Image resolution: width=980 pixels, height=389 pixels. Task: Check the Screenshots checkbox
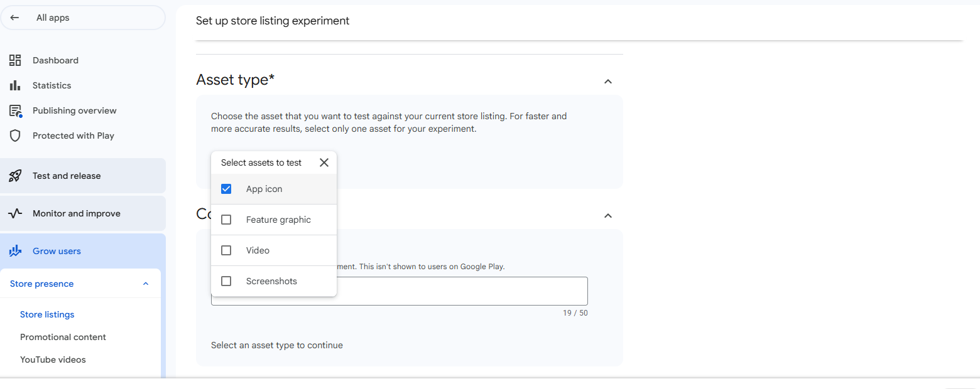coord(226,281)
